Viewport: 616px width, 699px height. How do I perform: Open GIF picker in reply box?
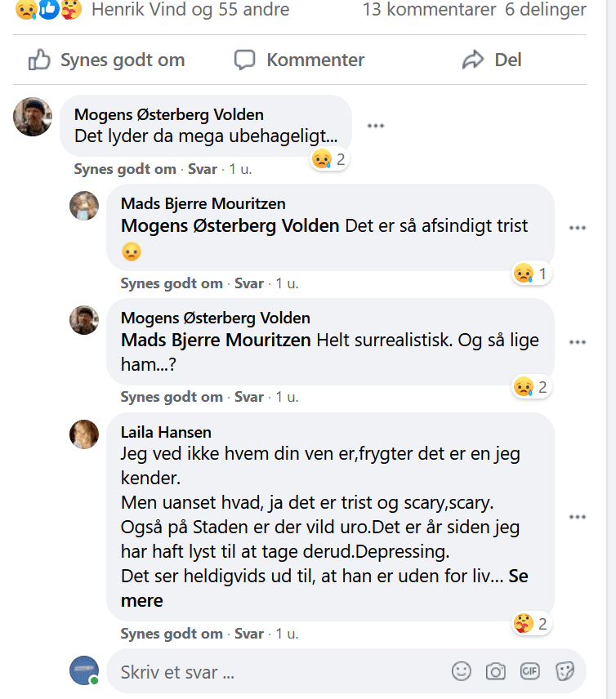tap(530, 671)
